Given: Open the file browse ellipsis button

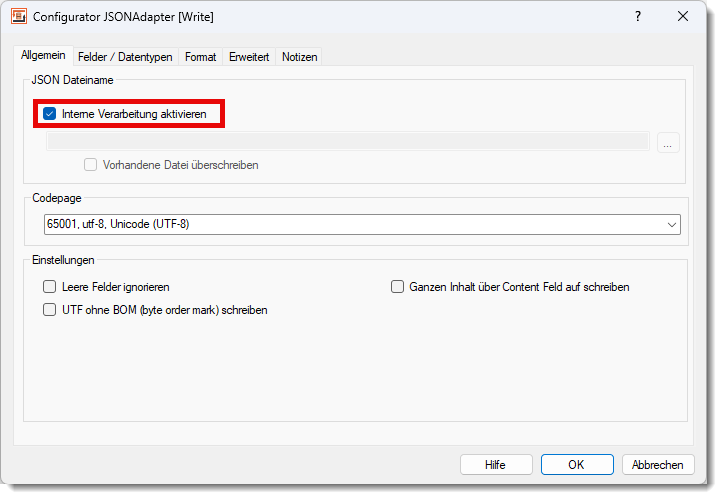Looking at the screenshot, I should (x=668, y=143).
